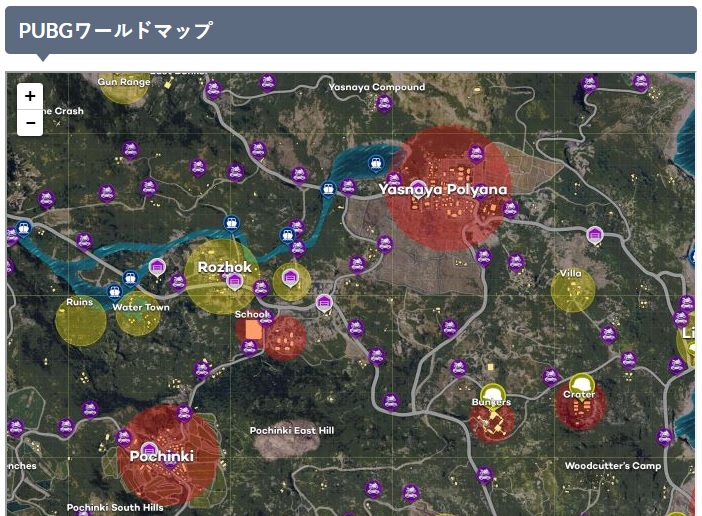Select helmet marker at Bunkers
This screenshot has width=702, height=516.
coord(493,396)
